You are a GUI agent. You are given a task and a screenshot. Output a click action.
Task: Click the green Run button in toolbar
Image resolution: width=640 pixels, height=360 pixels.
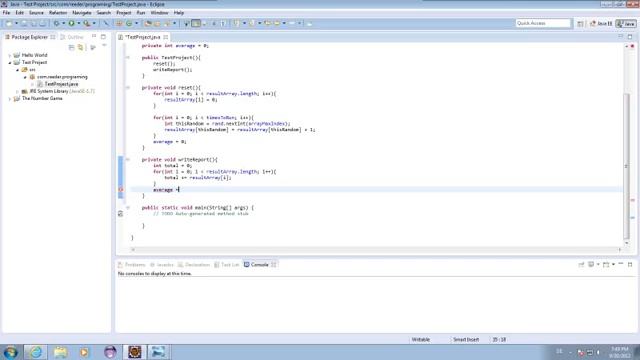coord(71,24)
